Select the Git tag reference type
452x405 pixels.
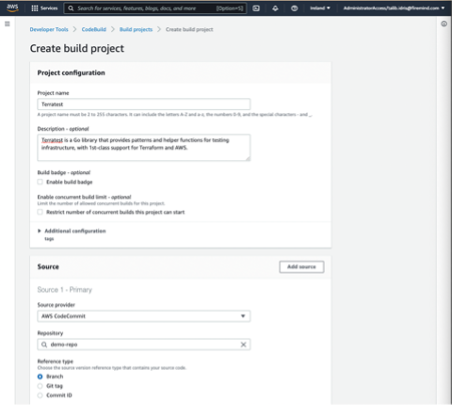(40, 386)
